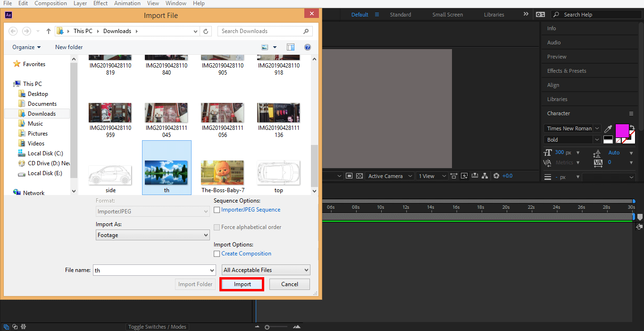Open the Active Camera view dropdown
The height and width of the screenshot is (331, 644).
click(389, 176)
